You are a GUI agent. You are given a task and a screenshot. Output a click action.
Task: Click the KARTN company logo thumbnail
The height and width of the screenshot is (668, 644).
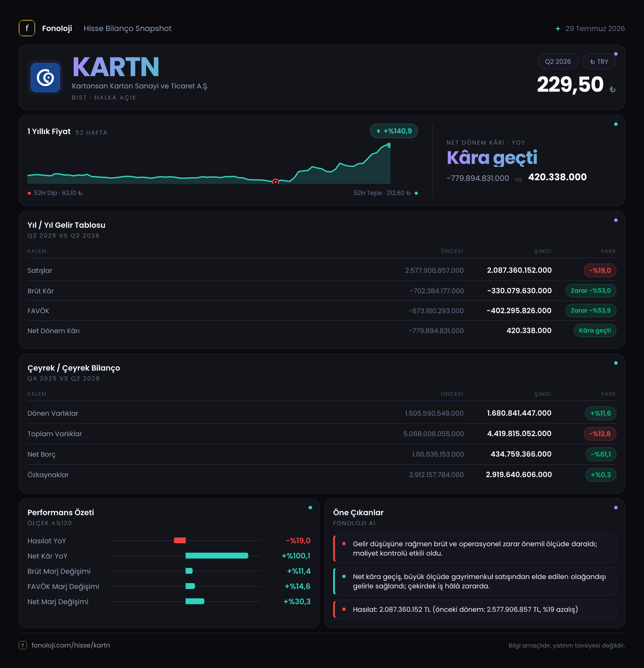45,77
